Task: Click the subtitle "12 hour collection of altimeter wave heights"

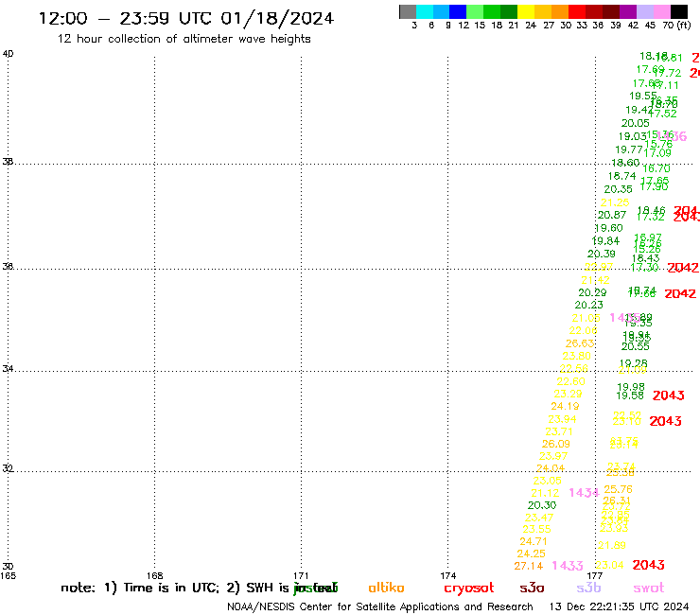Action: pyautogui.click(x=184, y=39)
